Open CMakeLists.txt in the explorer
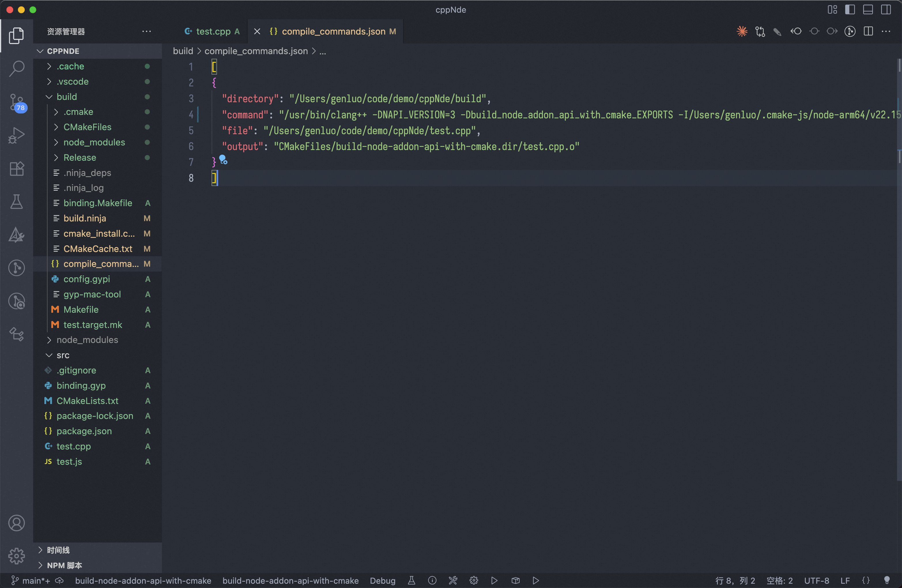The image size is (902, 588). 97,401
